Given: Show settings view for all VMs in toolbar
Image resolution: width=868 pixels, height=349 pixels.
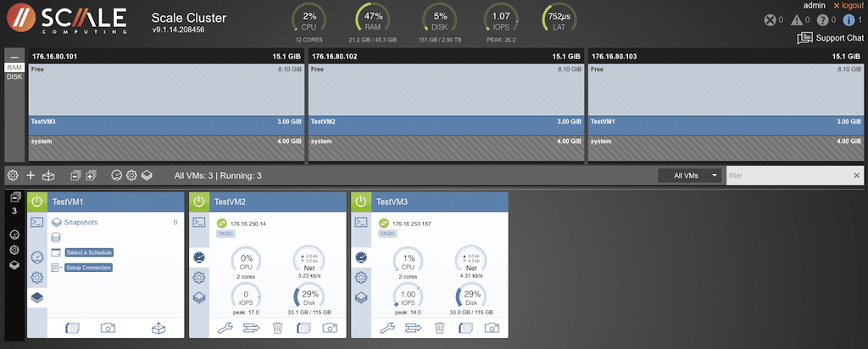Looking at the screenshot, I should 131,175.
